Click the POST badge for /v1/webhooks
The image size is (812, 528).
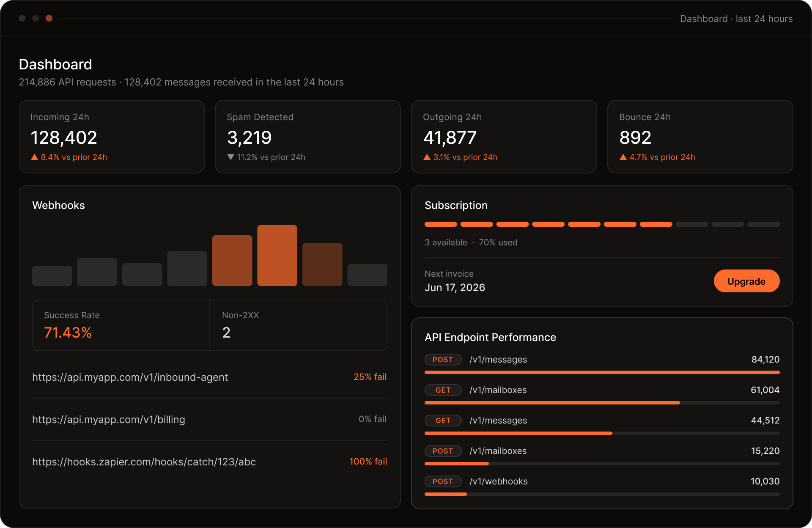(443, 481)
